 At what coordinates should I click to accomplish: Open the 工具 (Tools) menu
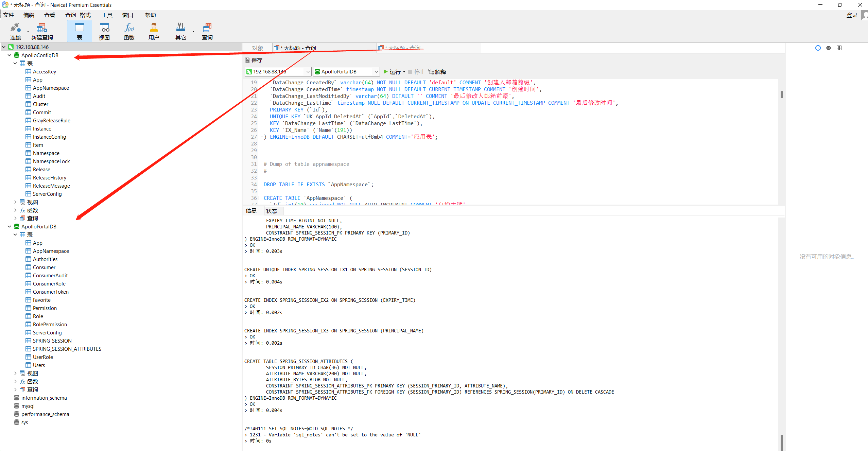click(107, 15)
